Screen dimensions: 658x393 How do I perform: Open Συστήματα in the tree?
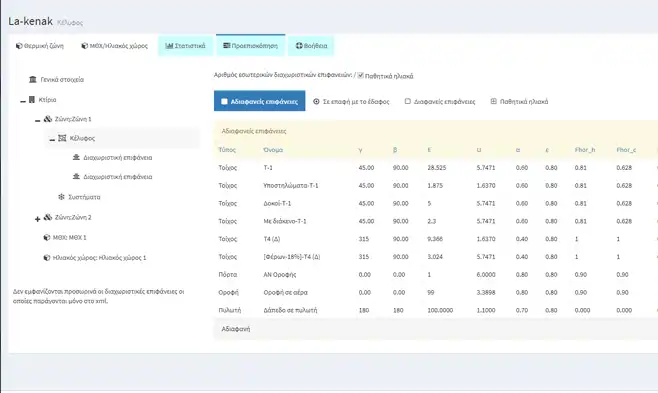(x=84, y=197)
